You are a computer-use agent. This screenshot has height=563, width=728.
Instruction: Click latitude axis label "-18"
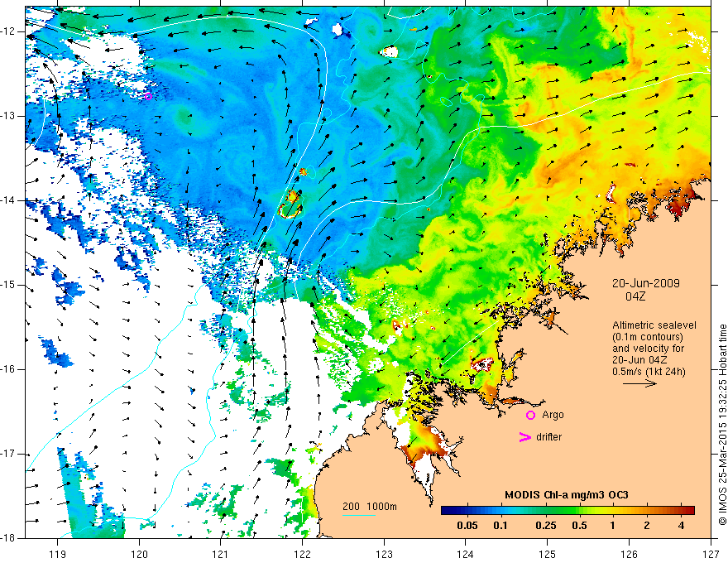point(10,538)
